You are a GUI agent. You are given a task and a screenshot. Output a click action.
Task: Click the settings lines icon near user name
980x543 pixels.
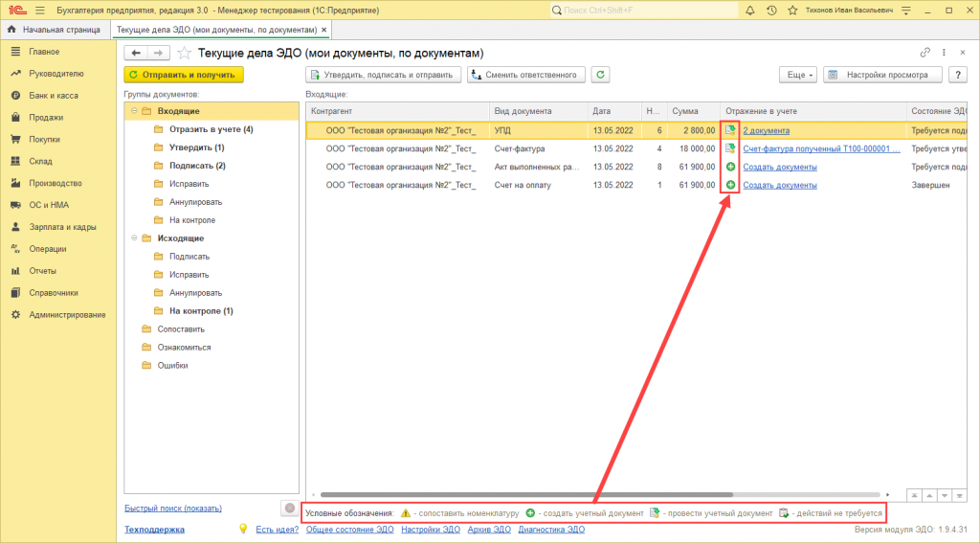pyautogui.click(x=906, y=10)
